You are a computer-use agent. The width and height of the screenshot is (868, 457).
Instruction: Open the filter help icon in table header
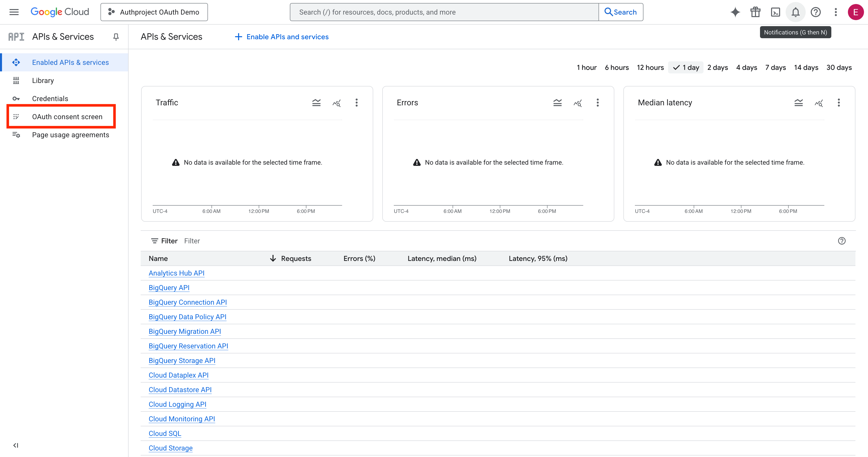pos(842,241)
